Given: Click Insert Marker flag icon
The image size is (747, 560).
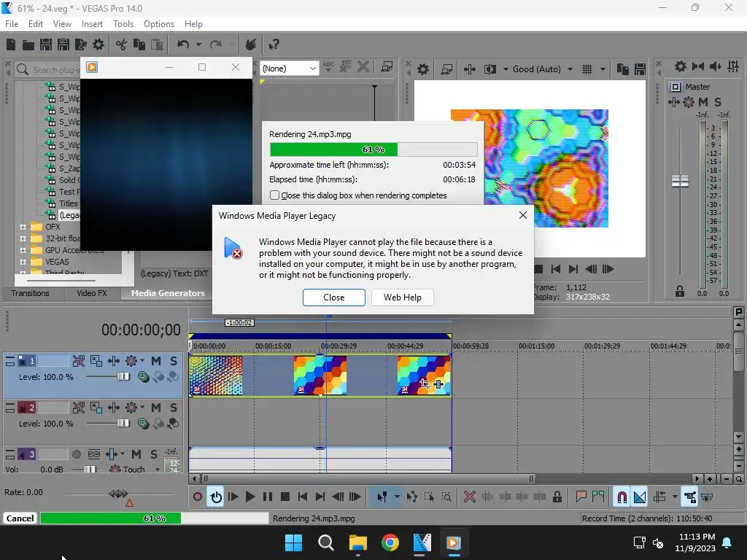Looking at the screenshot, I should pyautogui.click(x=581, y=497).
